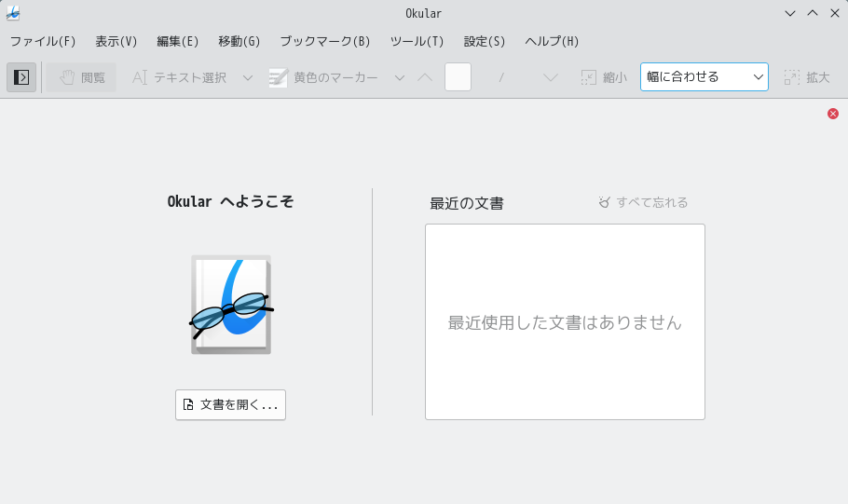848x504 pixels.
Task: Go to previous page with up chevron
Action: pyautogui.click(x=425, y=77)
